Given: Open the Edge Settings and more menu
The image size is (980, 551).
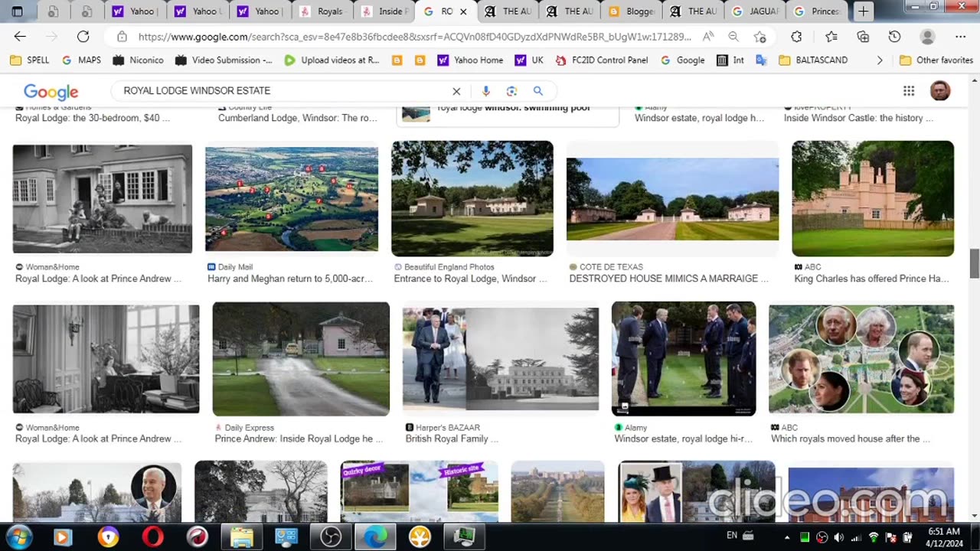Looking at the screenshot, I should click(961, 37).
